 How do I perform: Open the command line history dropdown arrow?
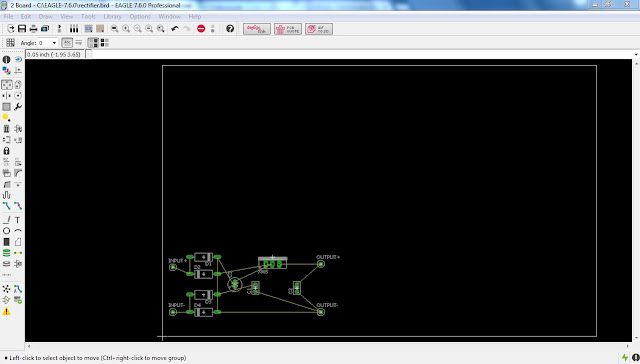(x=636, y=54)
